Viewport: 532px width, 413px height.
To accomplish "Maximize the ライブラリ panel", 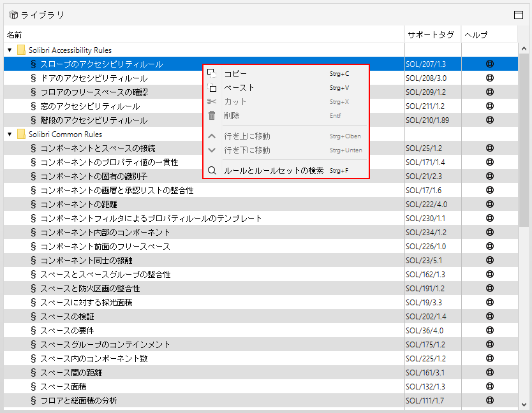I will (x=519, y=15).
